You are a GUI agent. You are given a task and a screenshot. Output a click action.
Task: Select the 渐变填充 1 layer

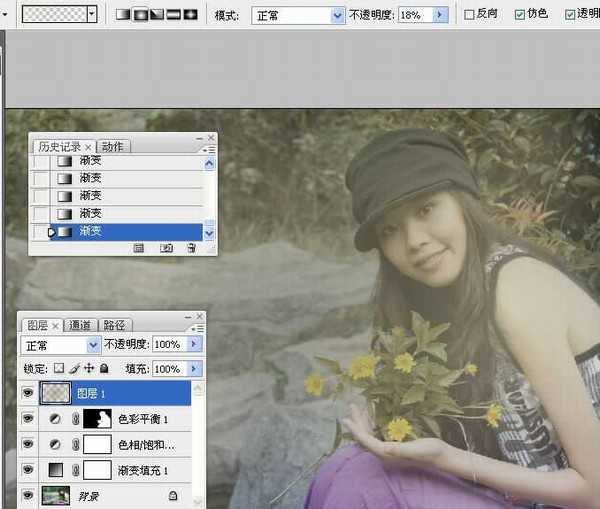(143, 470)
